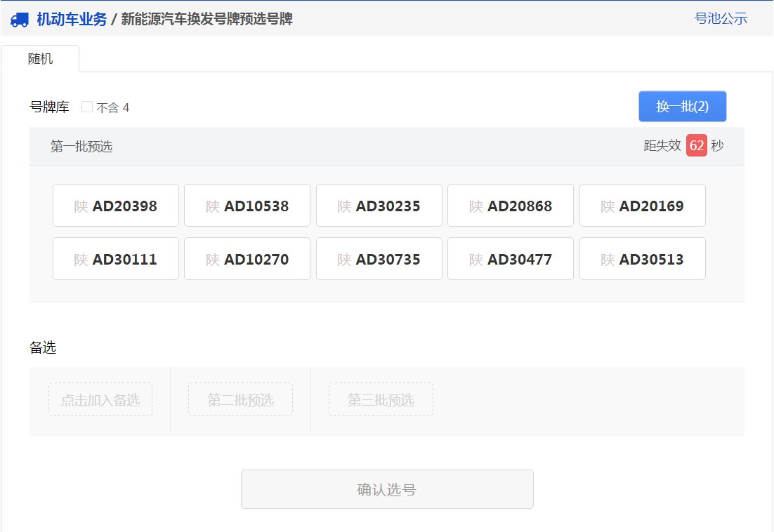Choose plate number 陕 AD30477
Image resolution: width=774 pixels, height=532 pixels.
(x=511, y=259)
